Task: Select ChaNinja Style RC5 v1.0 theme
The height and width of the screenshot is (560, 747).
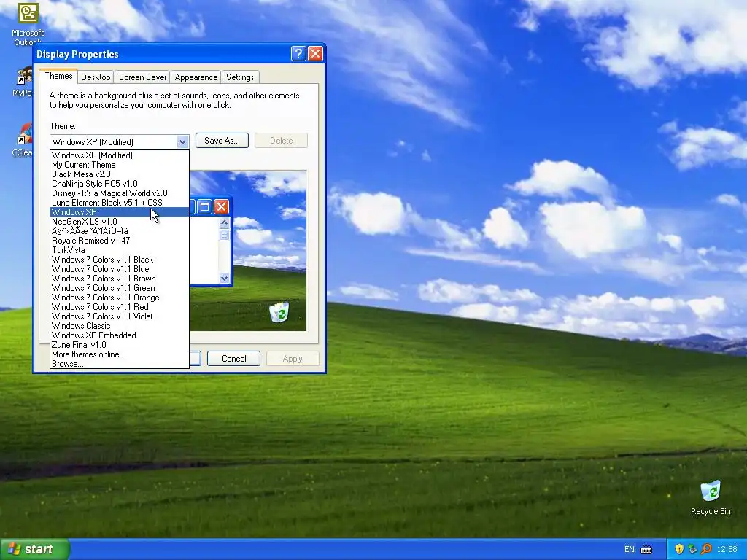Action: tap(119, 184)
